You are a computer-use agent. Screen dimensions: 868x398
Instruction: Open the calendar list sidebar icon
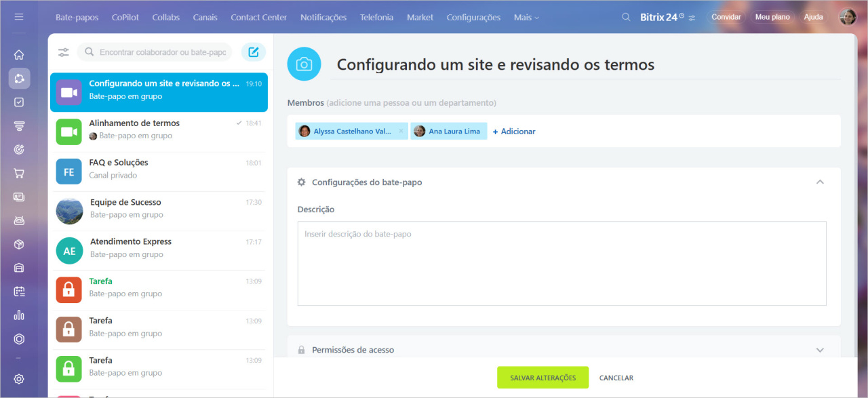[x=19, y=292]
